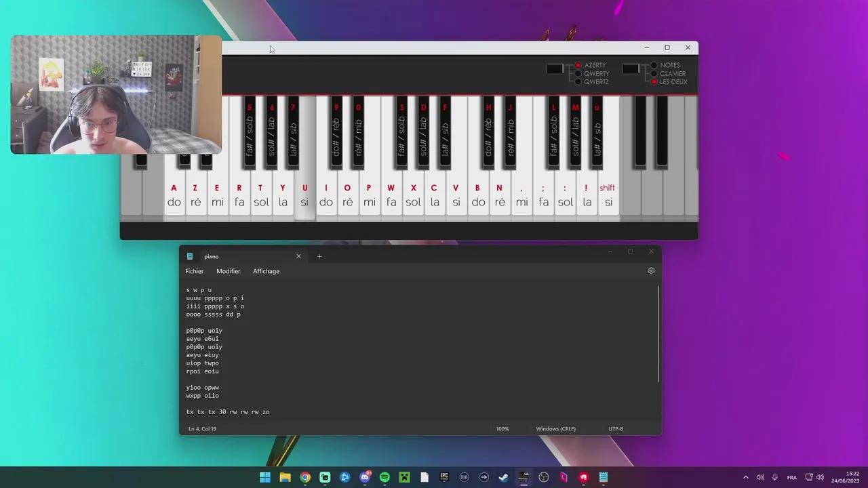Click the Windows (CRLF) line ending indicator

pyautogui.click(x=556, y=429)
